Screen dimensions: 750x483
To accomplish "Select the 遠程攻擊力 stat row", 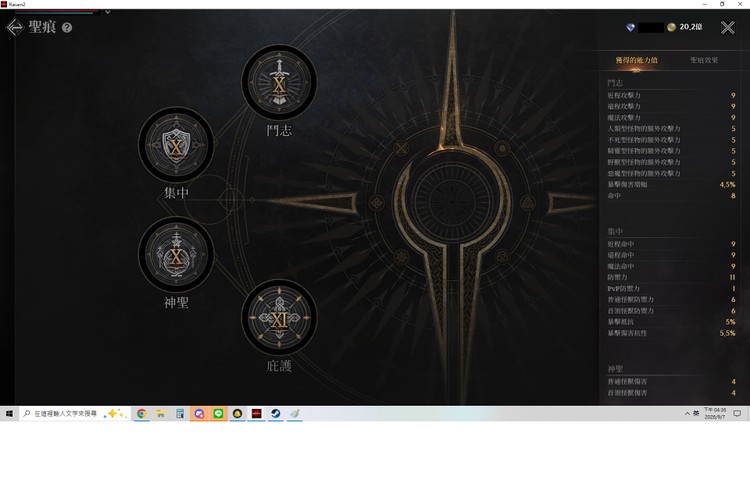I will 671,106.
